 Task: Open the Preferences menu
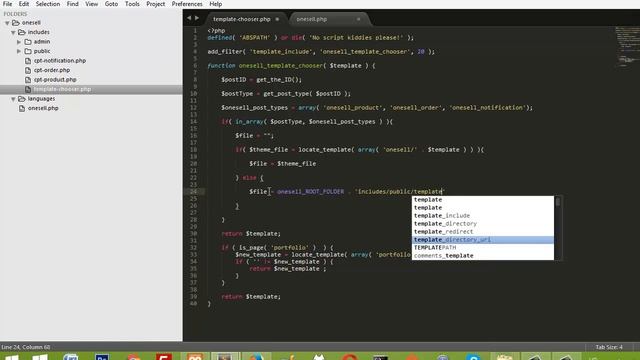pyautogui.click(x=187, y=4)
